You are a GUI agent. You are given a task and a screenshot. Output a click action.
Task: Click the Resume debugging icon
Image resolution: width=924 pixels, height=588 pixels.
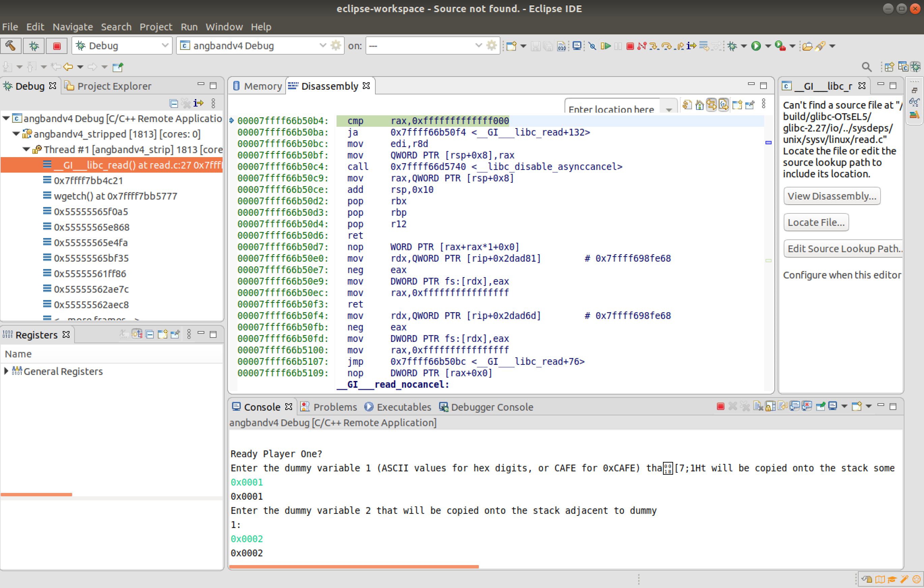(606, 46)
